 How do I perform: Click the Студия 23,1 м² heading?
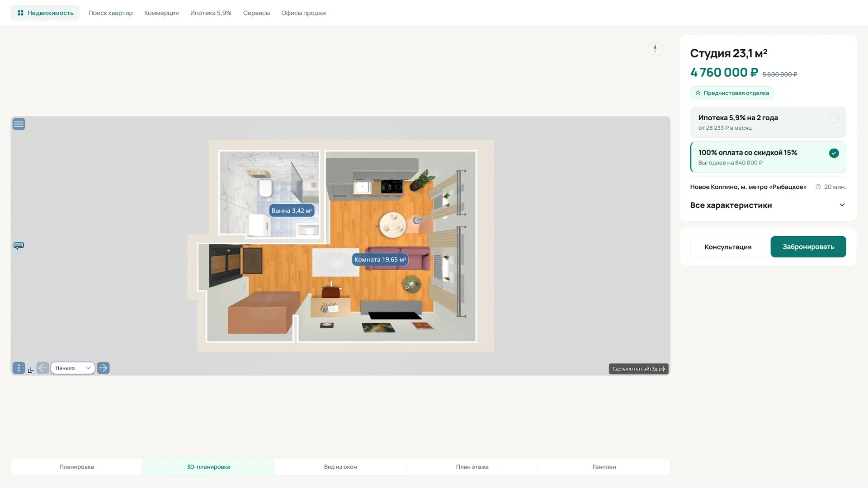click(729, 53)
